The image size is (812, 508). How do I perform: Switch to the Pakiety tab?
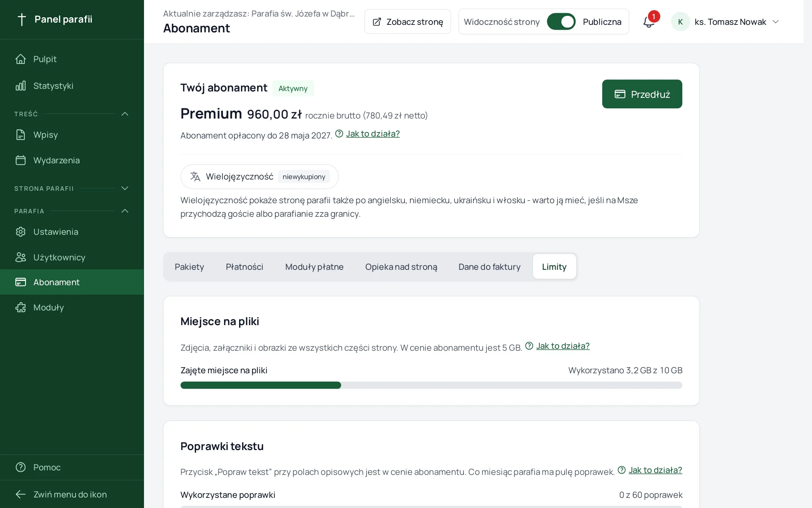tap(189, 267)
